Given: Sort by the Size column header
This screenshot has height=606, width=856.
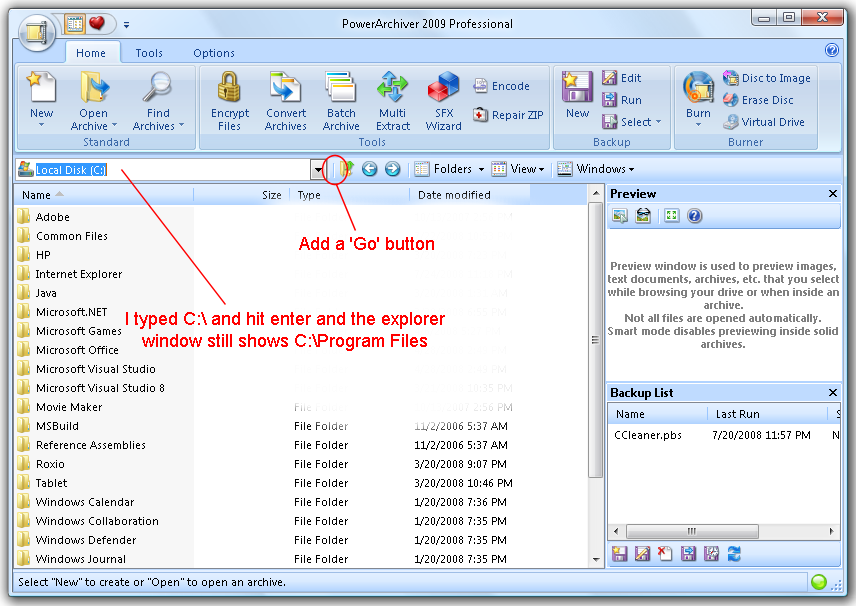Looking at the screenshot, I should [x=241, y=195].
